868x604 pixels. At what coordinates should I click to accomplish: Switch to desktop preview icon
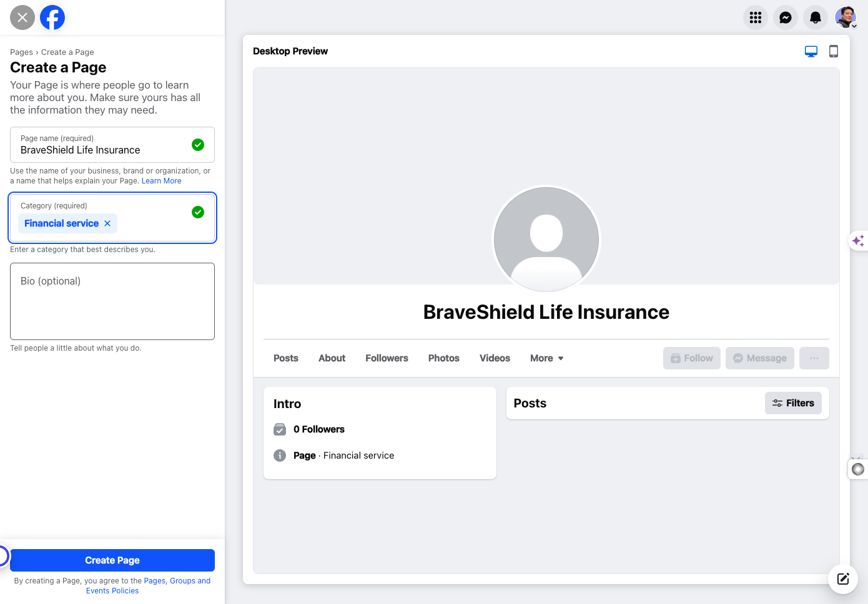pyautogui.click(x=811, y=51)
